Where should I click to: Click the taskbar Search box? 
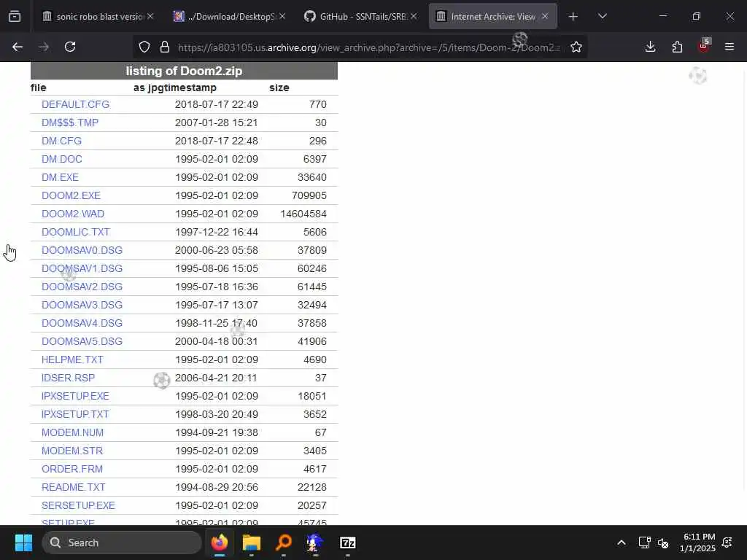(122, 542)
